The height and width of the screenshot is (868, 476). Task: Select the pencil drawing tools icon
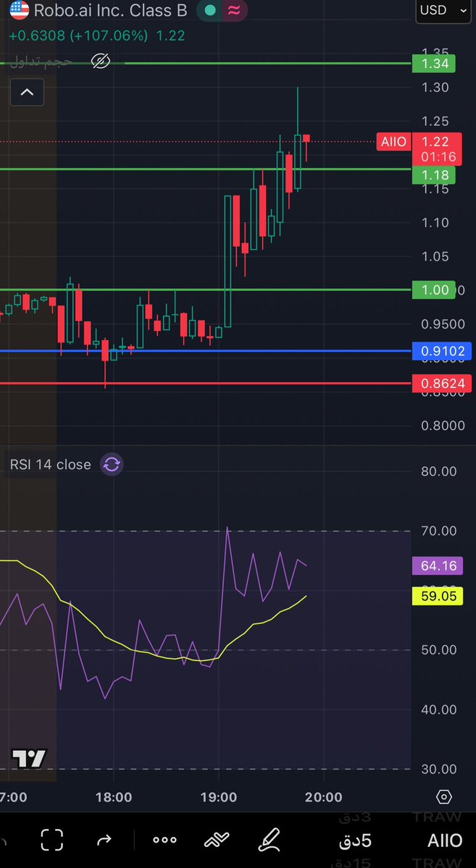point(270,840)
